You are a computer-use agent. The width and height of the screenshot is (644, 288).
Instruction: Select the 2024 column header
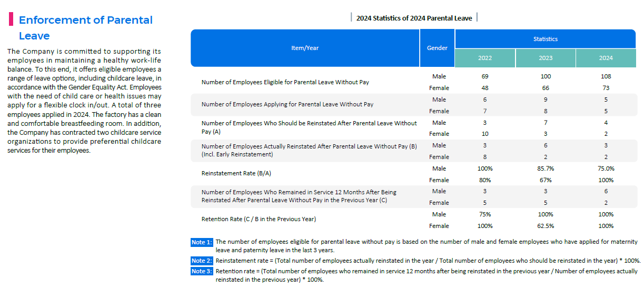point(606,58)
